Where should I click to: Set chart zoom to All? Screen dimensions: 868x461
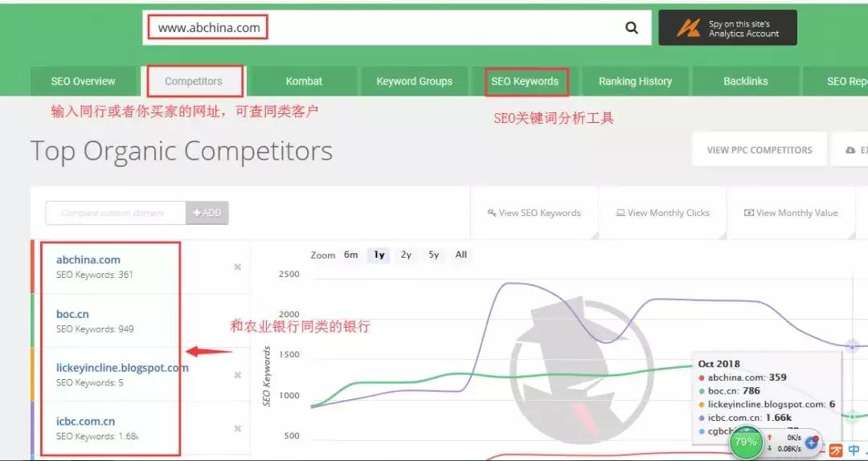[x=461, y=255]
